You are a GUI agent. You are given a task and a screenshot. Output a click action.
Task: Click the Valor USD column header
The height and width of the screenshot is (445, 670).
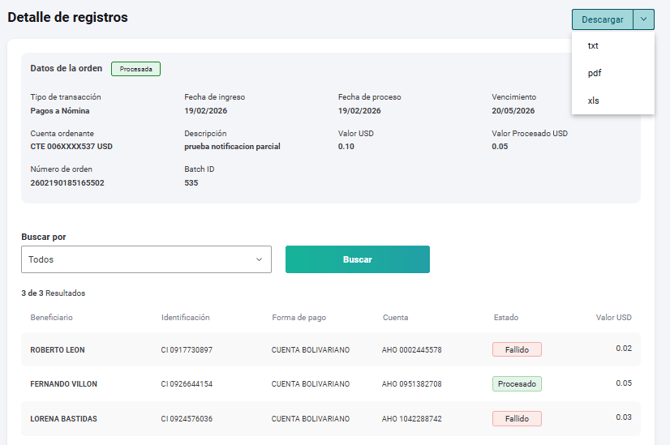coord(613,318)
